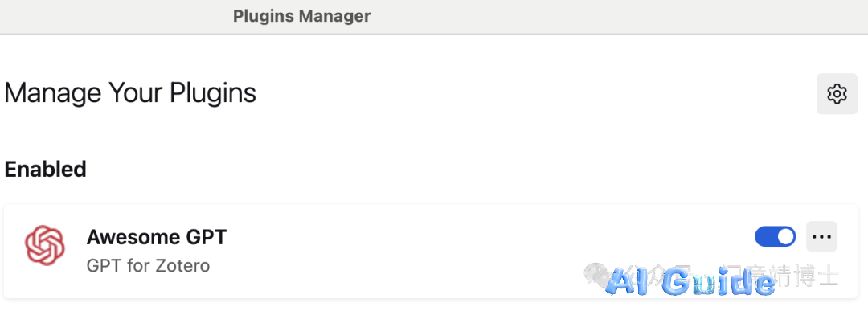Select the OpenAI-style knot icon
Image resolution: width=868 pixels, height=311 pixels.
(x=45, y=245)
